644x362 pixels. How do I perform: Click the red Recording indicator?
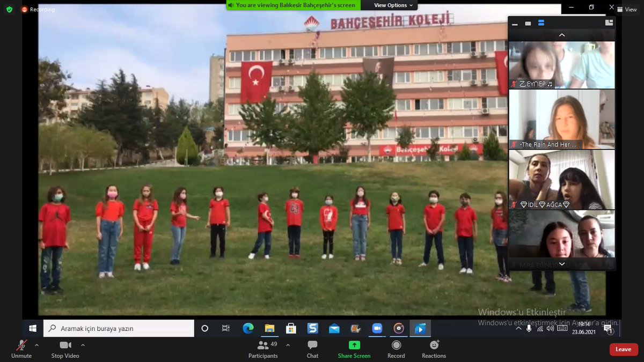tap(38, 9)
